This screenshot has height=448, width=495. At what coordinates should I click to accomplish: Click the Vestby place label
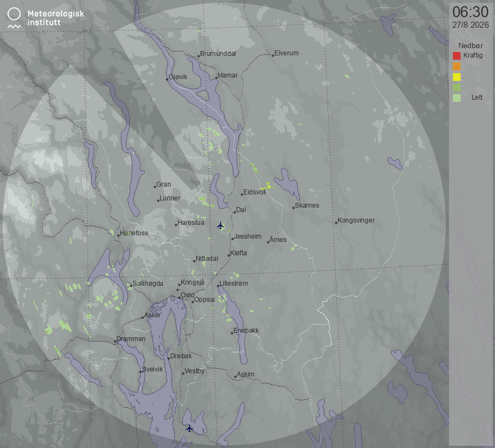[195, 371]
